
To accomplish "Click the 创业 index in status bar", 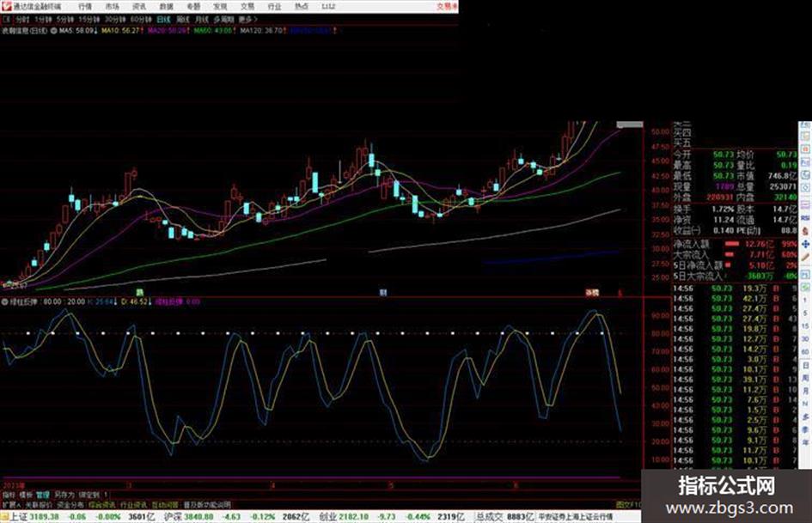I will (327, 517).
